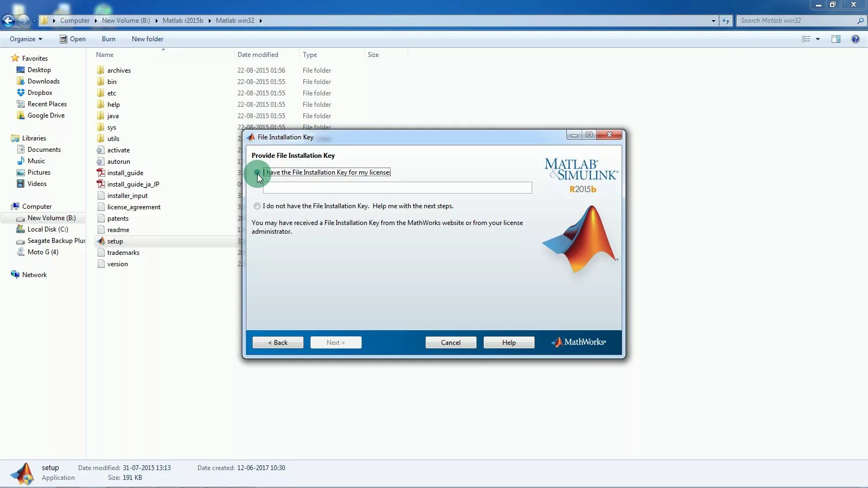Open Google Drive in navigation pane
The height and width of the screenshot is (488, 868).
[46, 115]
